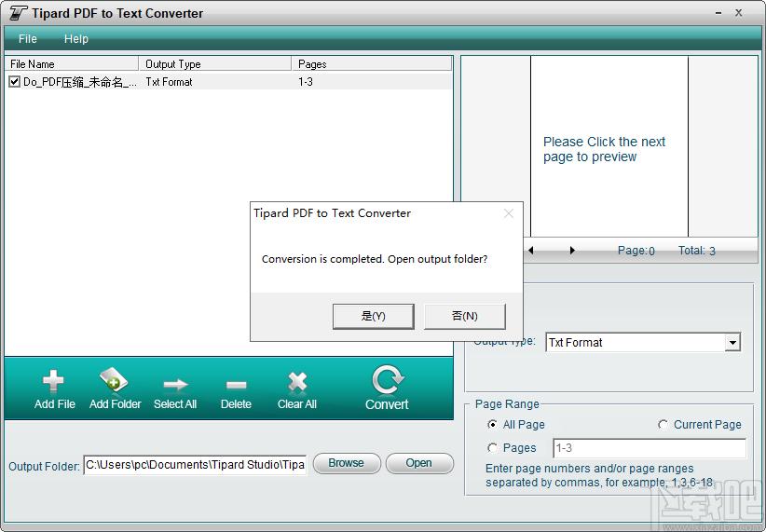Open the File menu

coord(28,38)
